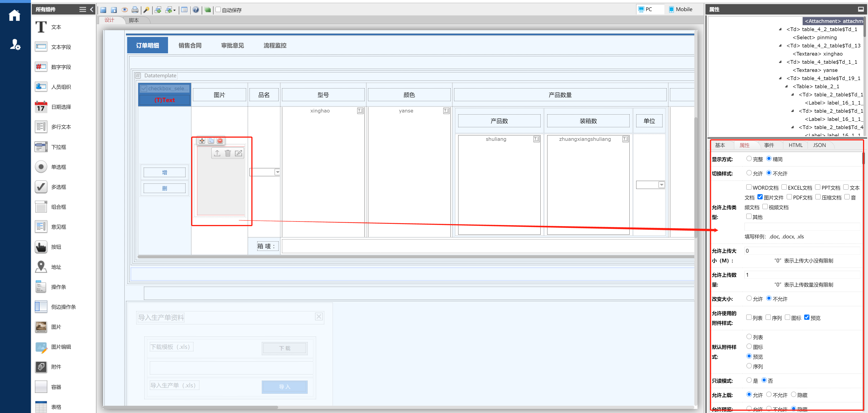The width and height of the screenshot is (868, 413).
Task: Collapse the Table table_2_1 tree node
Action: 786,86
